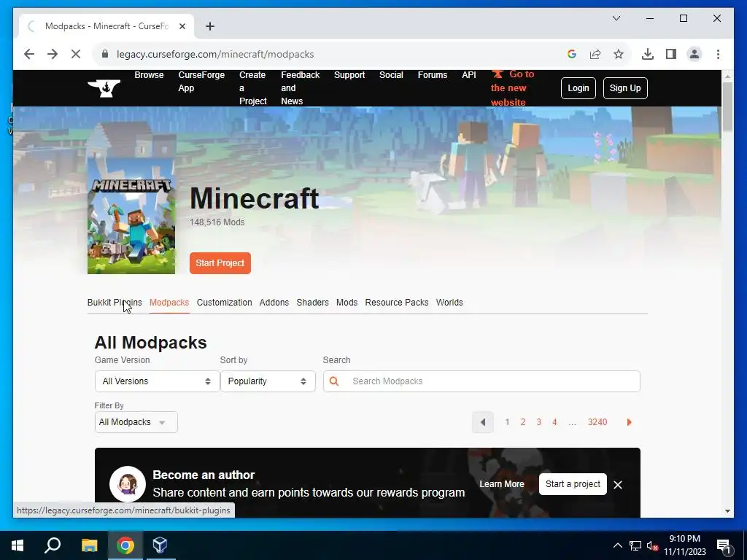Image resolution: width=747 pixels, height=560 pixels.
Task: Follow Go to the new website link
Action: (513, 88)
